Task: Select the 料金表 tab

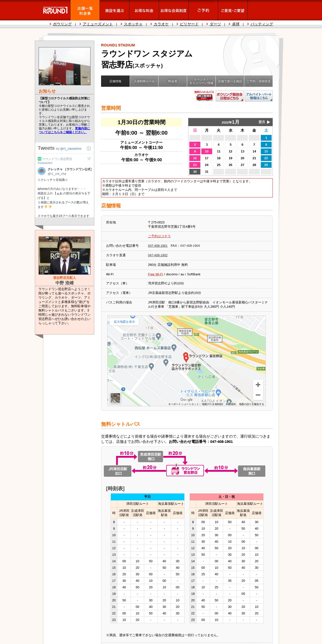Action: 173,81
